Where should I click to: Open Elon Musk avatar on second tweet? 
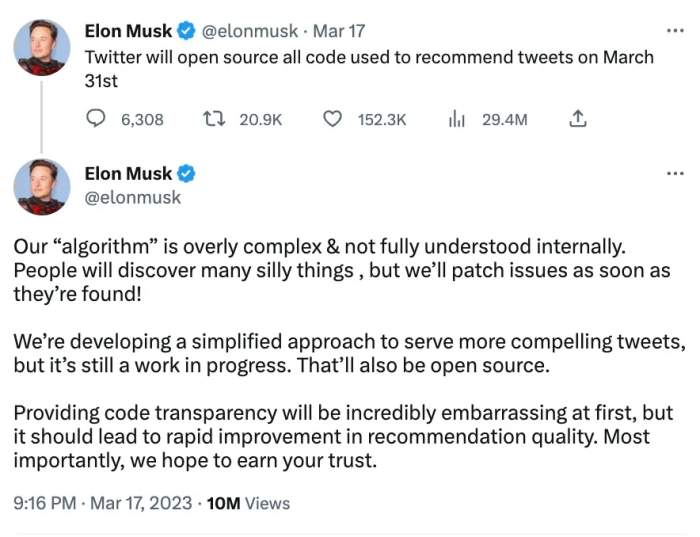[x=42, y=186]
